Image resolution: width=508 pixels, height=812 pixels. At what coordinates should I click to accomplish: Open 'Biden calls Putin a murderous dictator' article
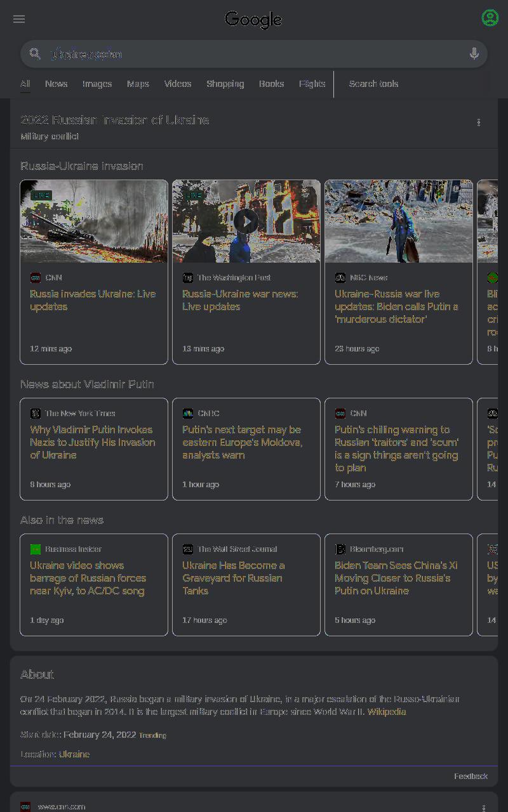tap(396, 306)
